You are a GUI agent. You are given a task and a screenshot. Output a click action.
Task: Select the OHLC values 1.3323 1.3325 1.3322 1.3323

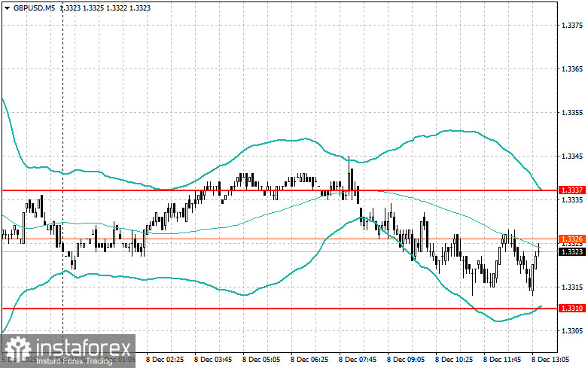[x=105, y=8]
